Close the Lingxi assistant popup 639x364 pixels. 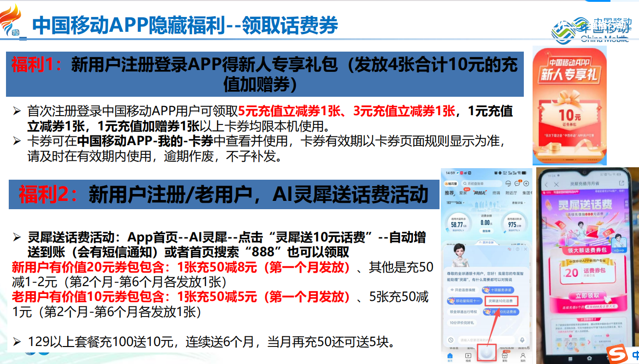click(525, 249)
